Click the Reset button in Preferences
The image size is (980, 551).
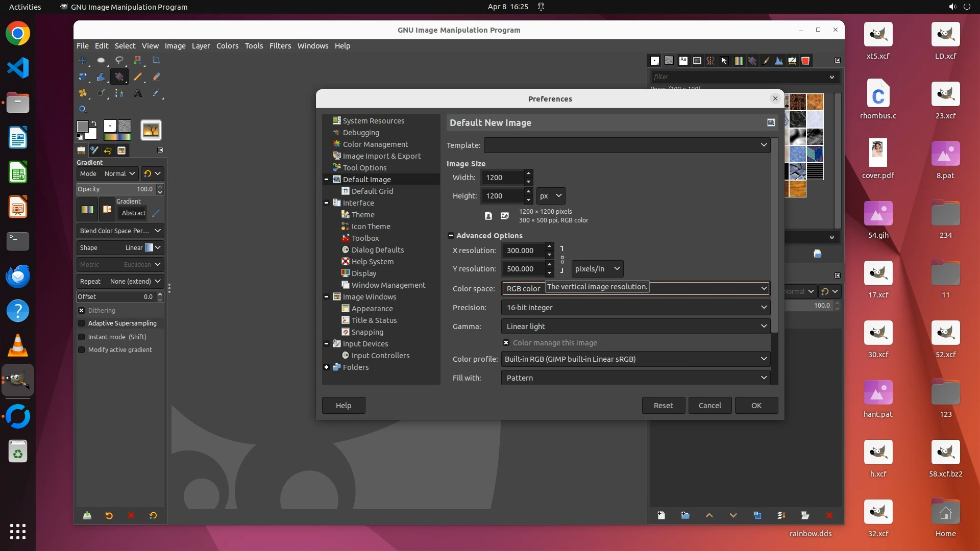click(x=663, y=406)
